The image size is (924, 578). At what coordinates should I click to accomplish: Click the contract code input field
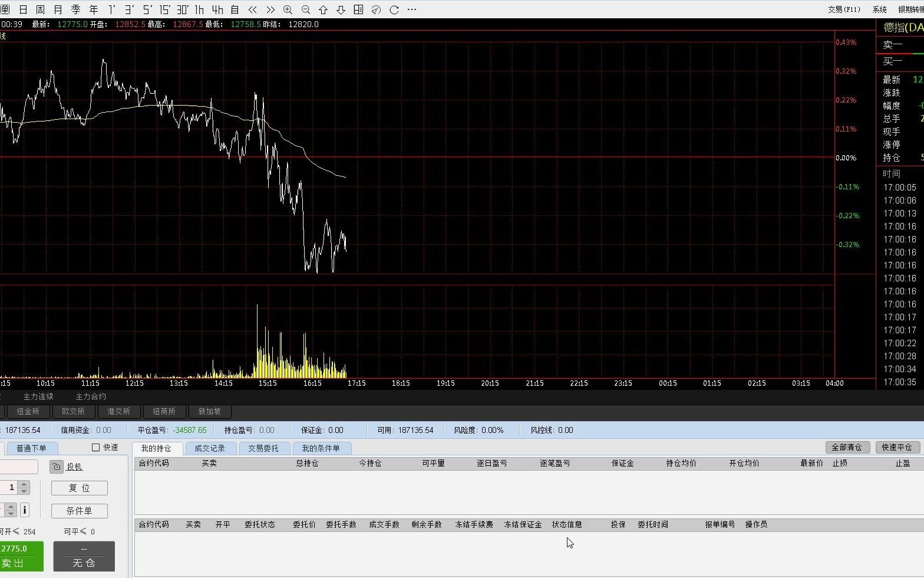(19, 467)
